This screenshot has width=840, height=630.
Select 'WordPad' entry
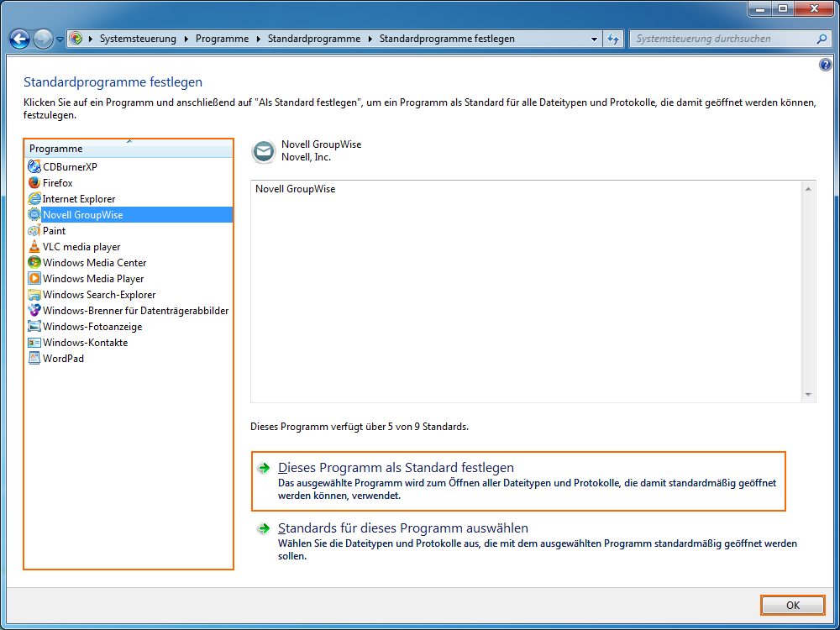[63, 359]
